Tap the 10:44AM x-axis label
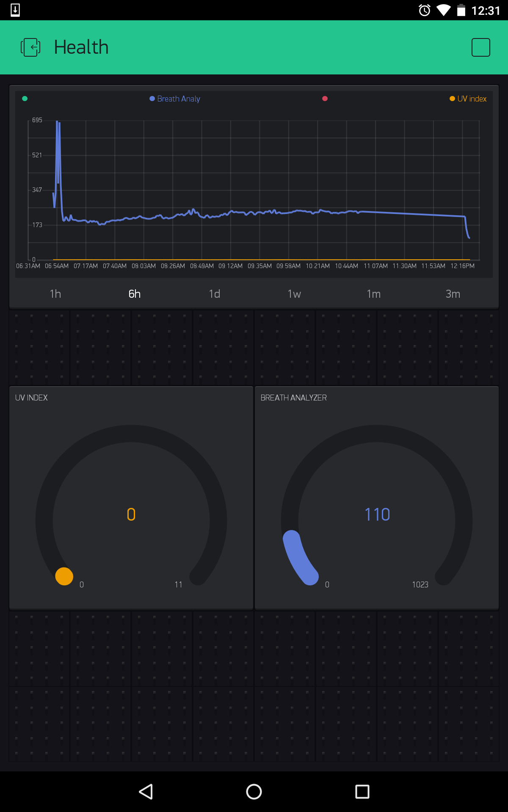 pyautogui.click(x=347, y=266)
